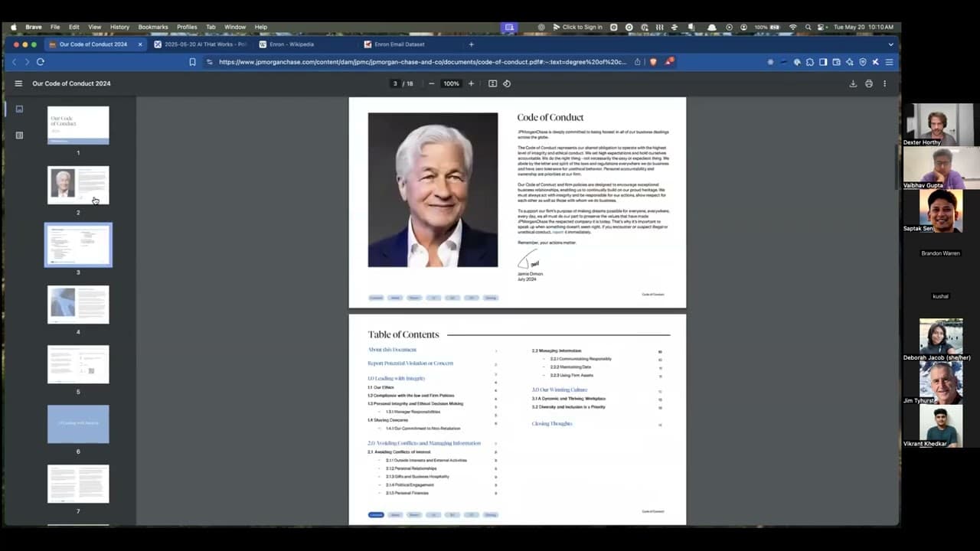Open Spotlight search in menu bar
The width and height of the screenshot is (980, 551).
point(808,27)
